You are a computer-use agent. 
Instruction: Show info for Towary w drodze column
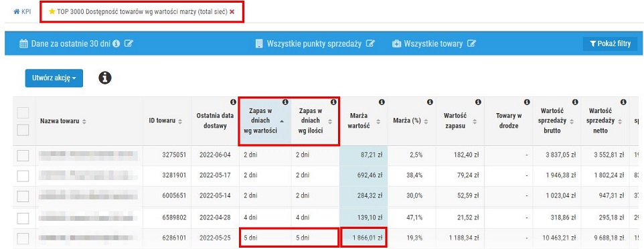click(527, 102)
